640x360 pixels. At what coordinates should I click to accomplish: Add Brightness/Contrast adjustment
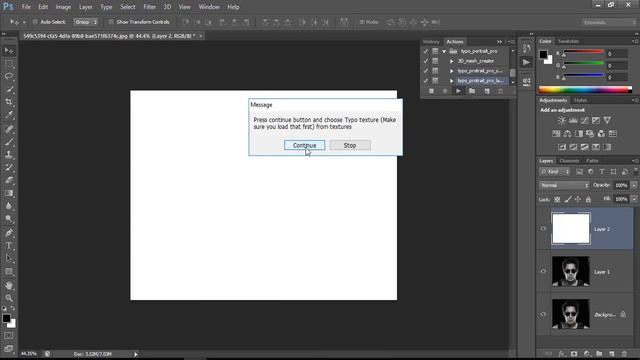(562, 120)
